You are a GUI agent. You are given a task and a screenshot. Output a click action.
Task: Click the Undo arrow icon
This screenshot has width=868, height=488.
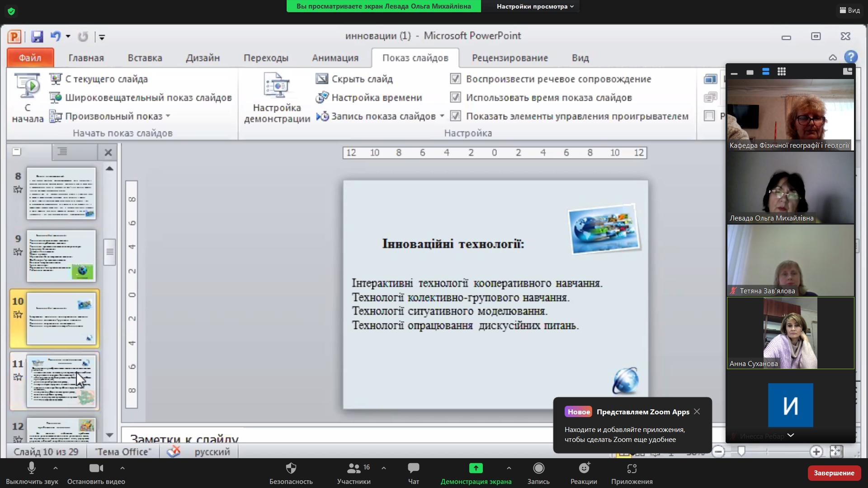55,36
